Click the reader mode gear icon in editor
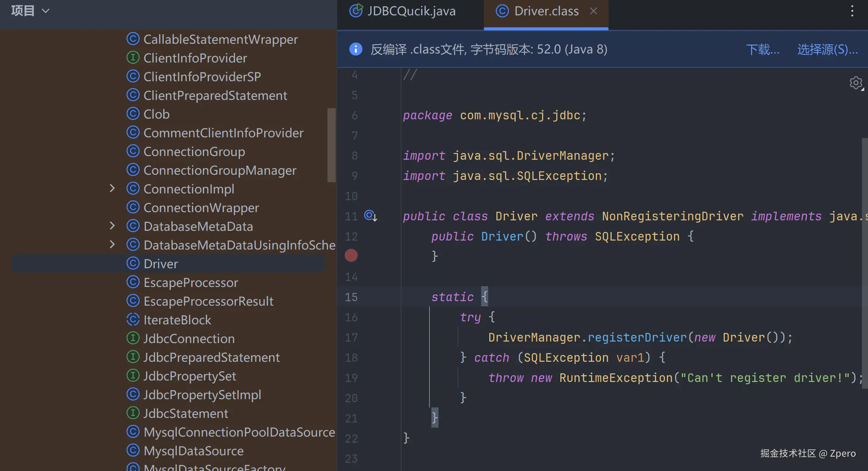 (855, 83)
